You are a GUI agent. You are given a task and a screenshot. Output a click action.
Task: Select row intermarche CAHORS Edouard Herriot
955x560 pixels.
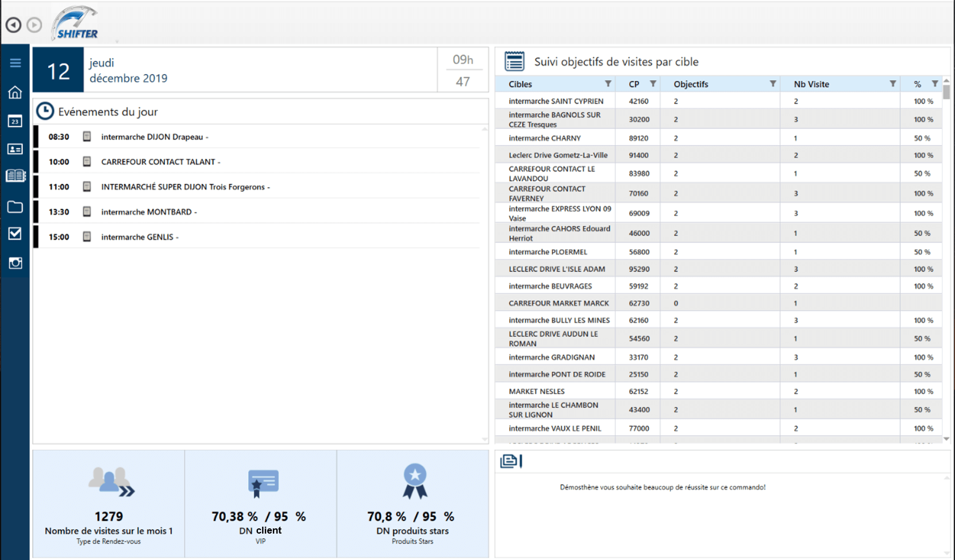[718, 233]
